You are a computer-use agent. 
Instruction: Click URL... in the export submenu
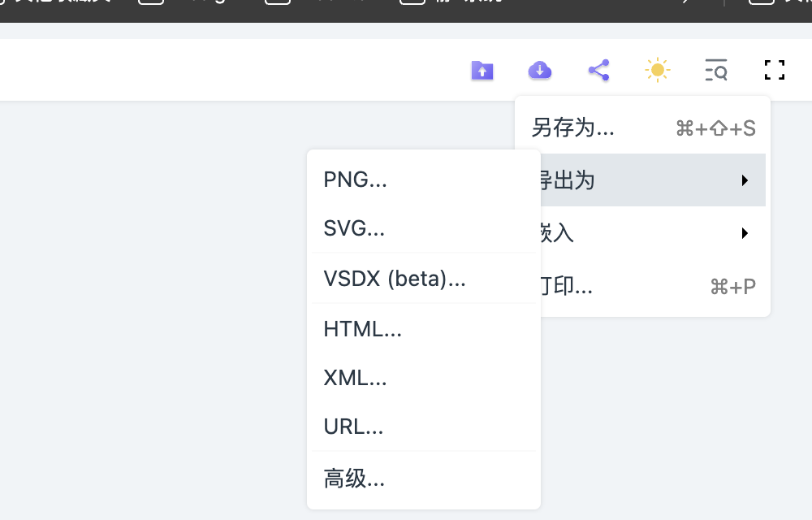pos(353,427)
